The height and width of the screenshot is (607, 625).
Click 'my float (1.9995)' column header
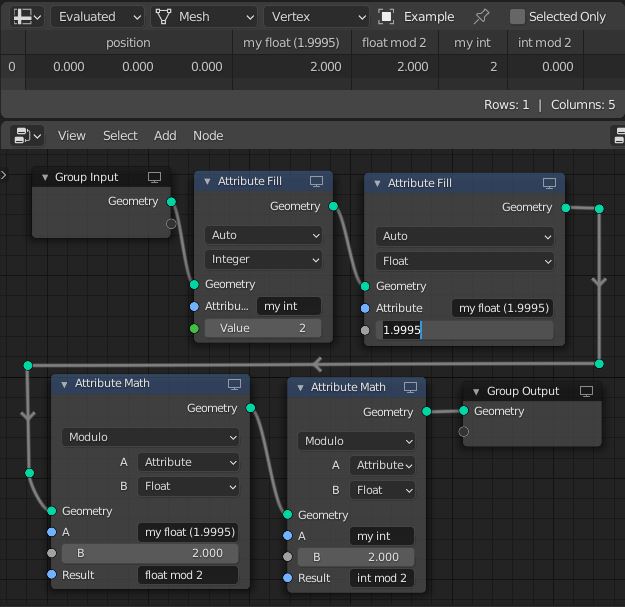291,43
